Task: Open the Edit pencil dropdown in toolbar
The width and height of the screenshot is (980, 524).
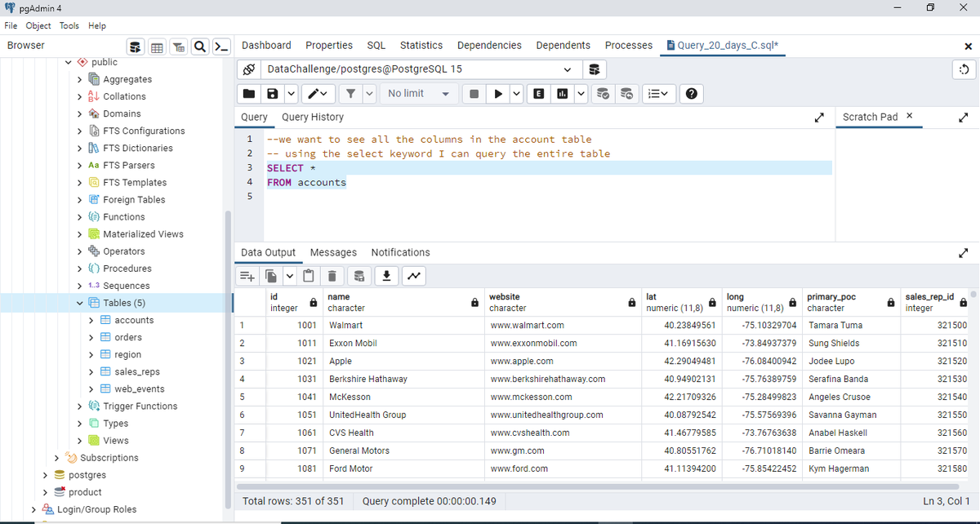Action: [x=317, y=94]
